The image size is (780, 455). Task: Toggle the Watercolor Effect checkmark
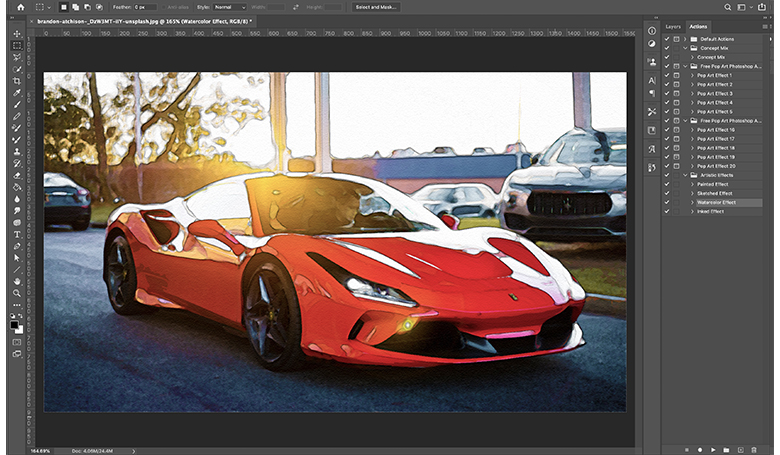(667, 202)
